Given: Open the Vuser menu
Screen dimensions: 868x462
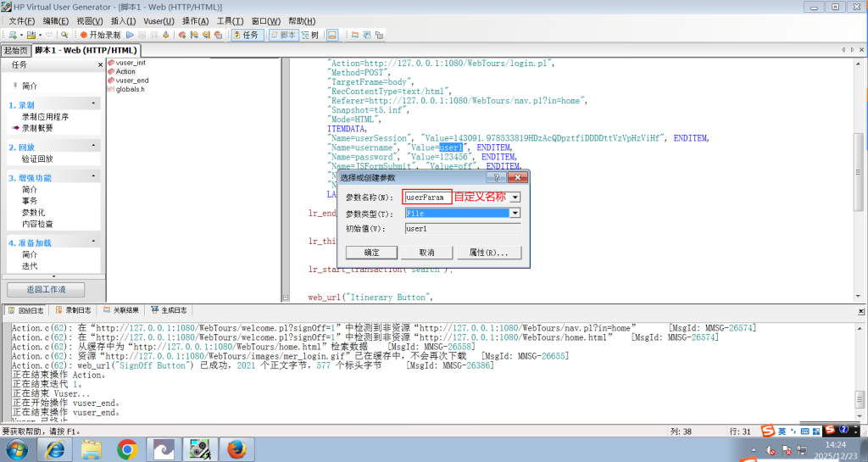Looking at the screenshot, I should (158, 20).
